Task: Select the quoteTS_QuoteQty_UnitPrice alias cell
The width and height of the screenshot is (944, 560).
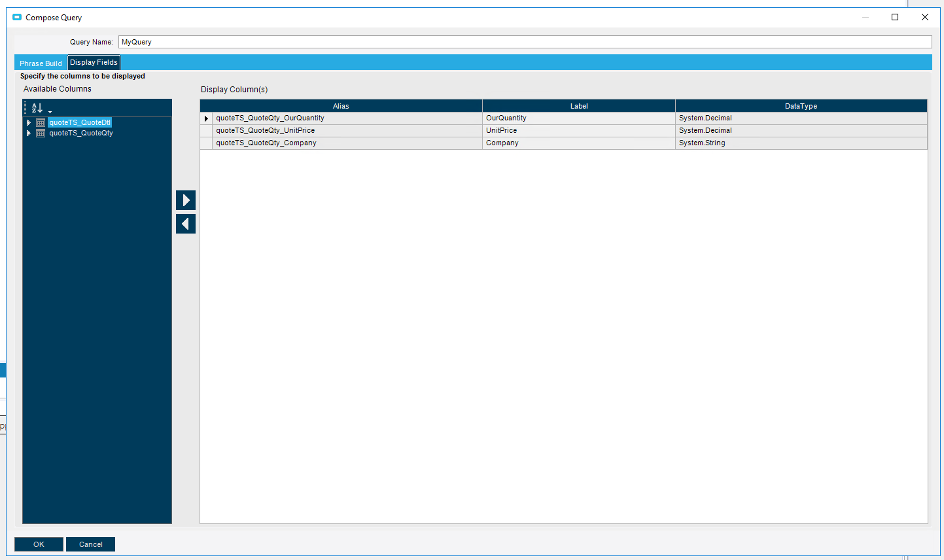Action: [347, 131]
